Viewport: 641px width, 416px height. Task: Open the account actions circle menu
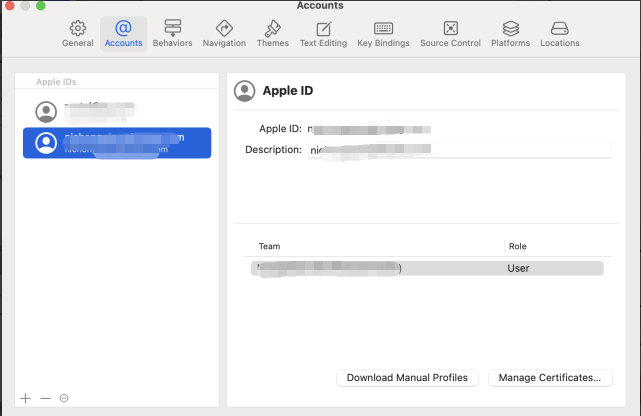(64, 398)
